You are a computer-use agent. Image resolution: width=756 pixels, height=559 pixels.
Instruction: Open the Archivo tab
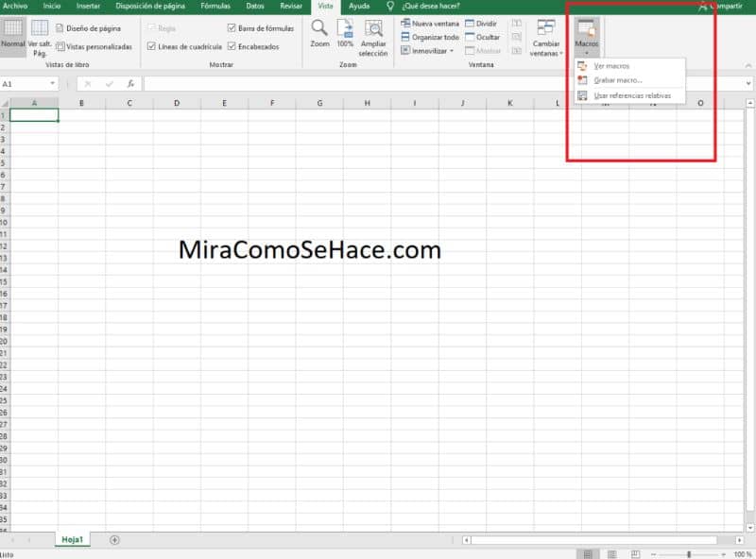(x=15, y=7)
